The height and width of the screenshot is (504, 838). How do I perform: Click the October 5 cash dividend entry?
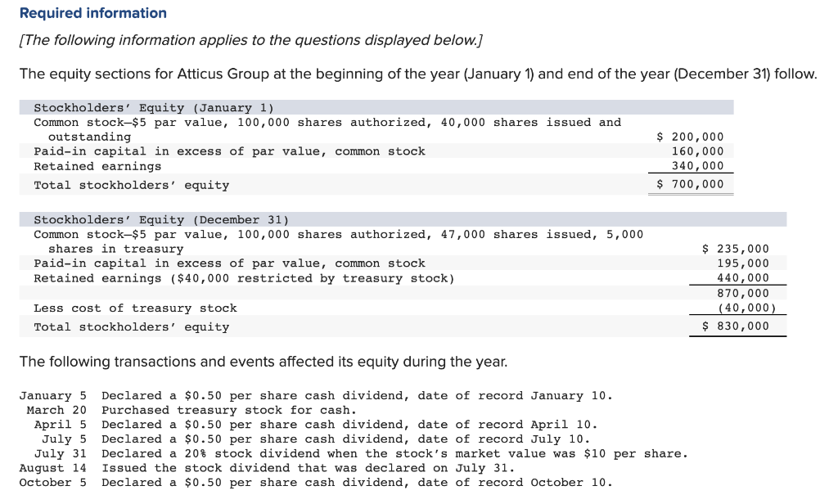316,483
